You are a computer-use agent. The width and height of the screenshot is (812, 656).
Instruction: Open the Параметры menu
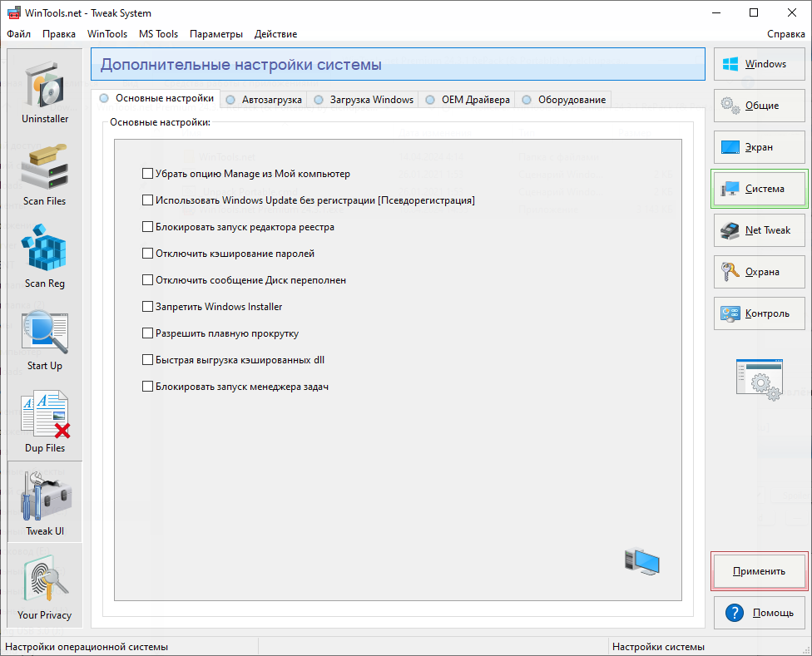click(216, 34)
